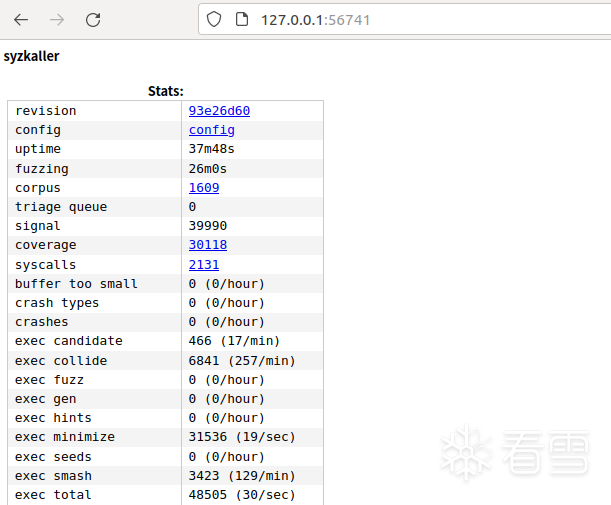Click the uptime row label

pyautogui.click(x=38, y=149)
